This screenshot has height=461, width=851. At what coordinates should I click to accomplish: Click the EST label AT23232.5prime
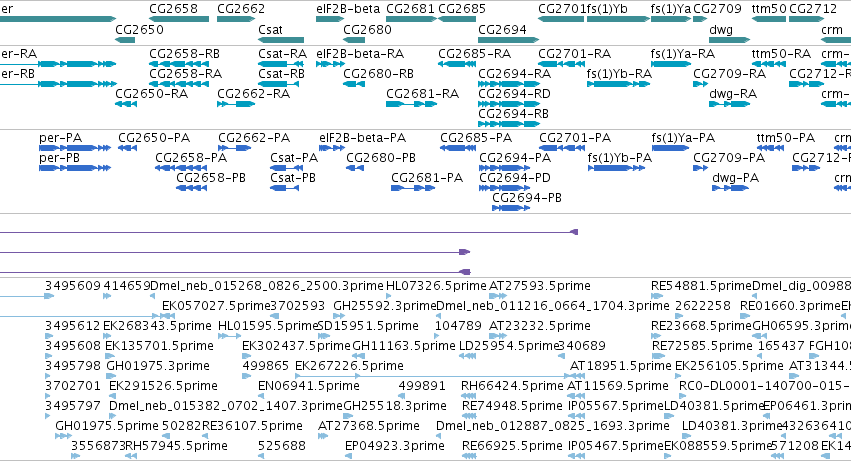[539, 326]
